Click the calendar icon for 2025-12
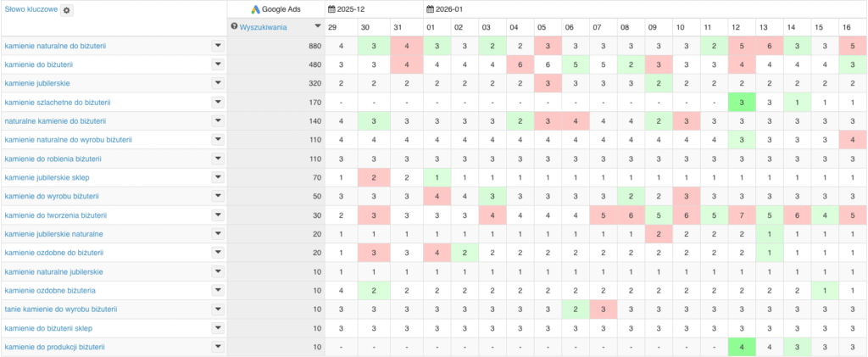The width and height of the screenshot is (868, 357). 332,9
